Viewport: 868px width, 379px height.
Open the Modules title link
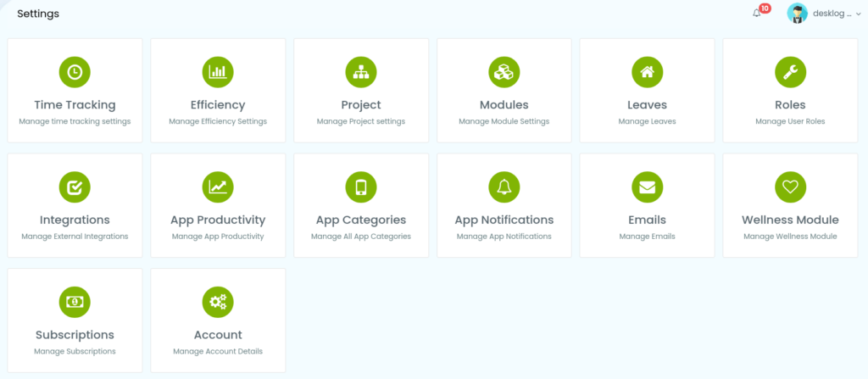coord(504,105)
